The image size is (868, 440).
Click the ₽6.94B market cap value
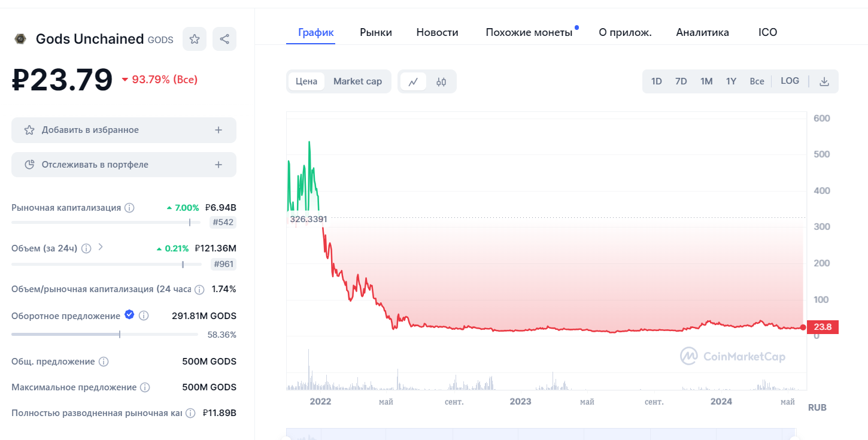click(x=220, y=208)
